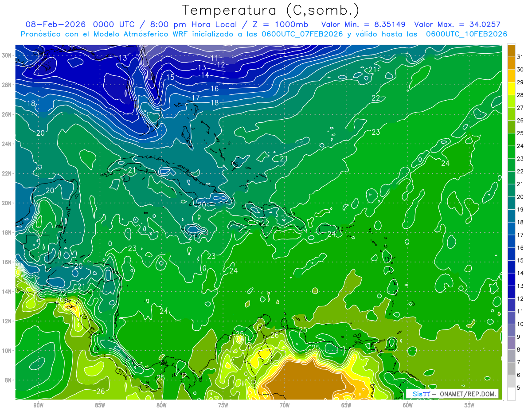532x411 pixels.
Task: Click the '20N' latitude axis label
Action: pyautogui.click(x=7, y=203)
